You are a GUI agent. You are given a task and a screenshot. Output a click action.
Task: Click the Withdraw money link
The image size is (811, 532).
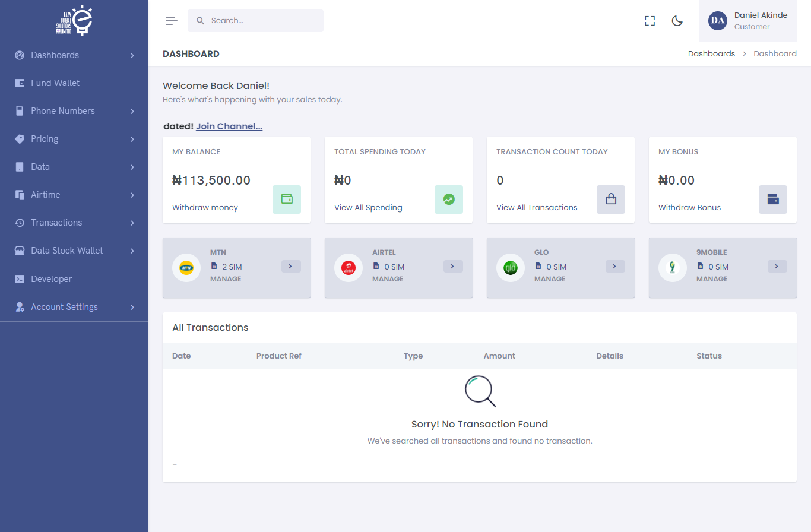[x=205, y=207]
